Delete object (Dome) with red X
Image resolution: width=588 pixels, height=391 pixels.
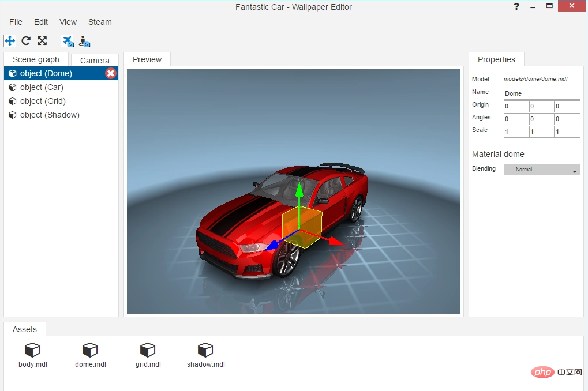tap(111, 73)
